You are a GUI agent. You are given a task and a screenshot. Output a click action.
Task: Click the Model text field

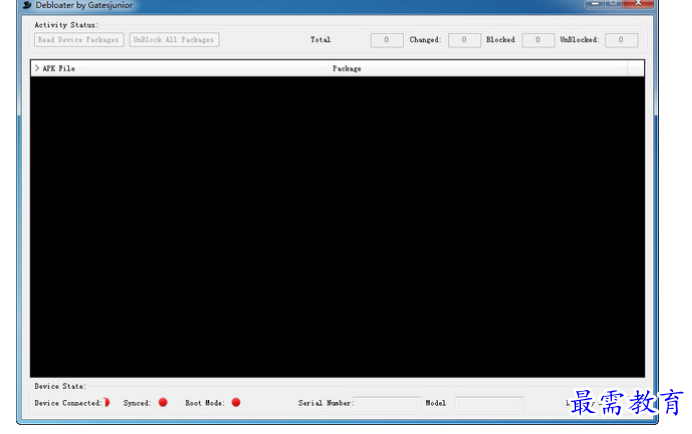pyautogui.click(x=489, y=403)
